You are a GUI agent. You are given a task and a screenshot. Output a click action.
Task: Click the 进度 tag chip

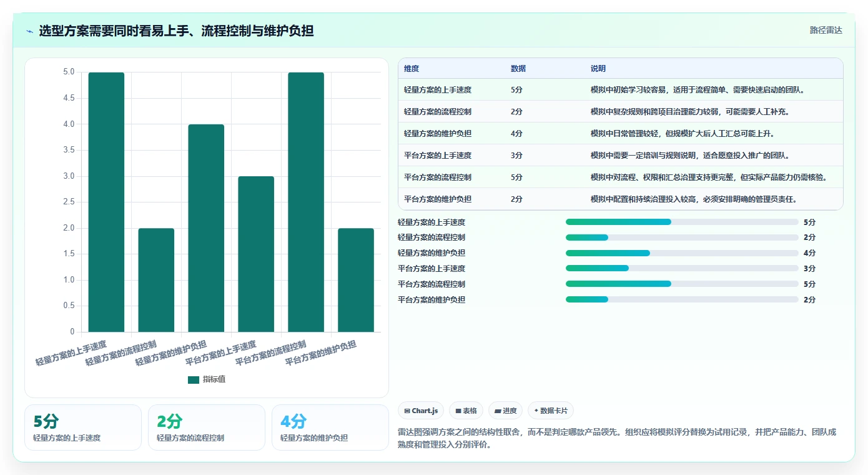(x=505, y=411)
